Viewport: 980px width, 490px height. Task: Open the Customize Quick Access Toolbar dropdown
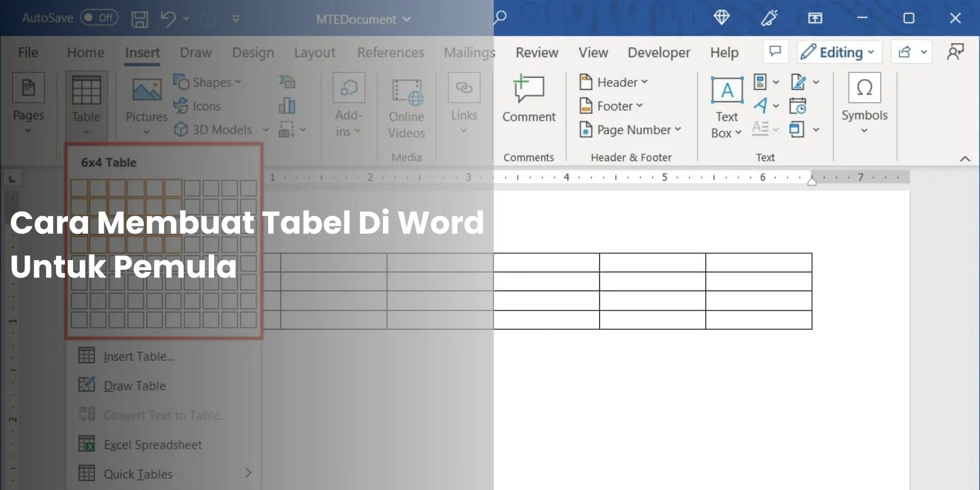pos(235,19)
